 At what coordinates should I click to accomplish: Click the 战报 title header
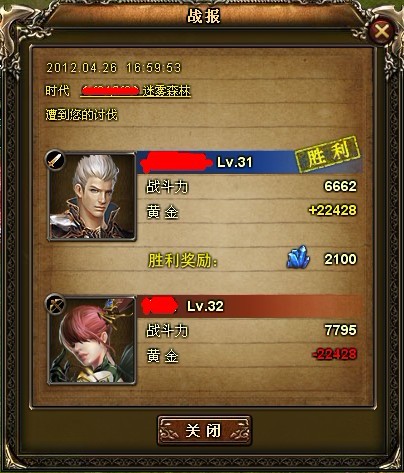[x=203, y=16]
